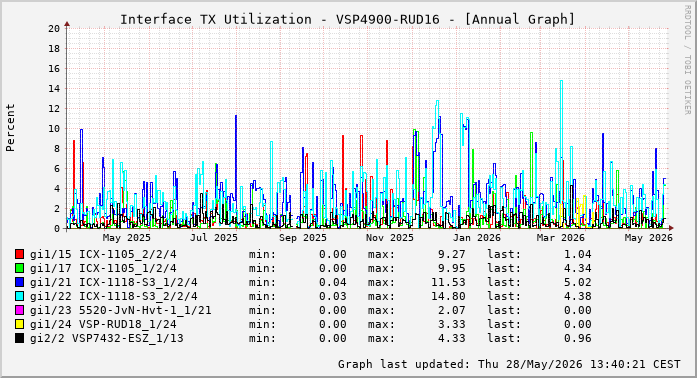697x378 pixels.
Task: Click the y-axis tick label 10
Action: [x=54, y=129]
